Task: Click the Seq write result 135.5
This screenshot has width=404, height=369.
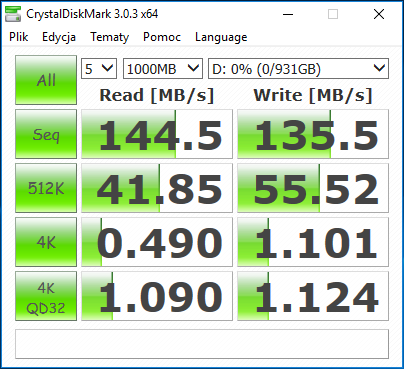Action: pyautogui.click(x=313, y=134)
